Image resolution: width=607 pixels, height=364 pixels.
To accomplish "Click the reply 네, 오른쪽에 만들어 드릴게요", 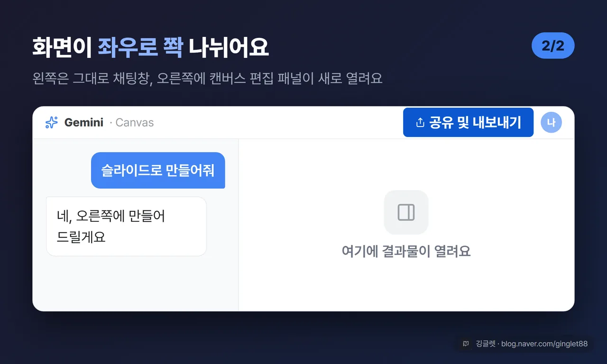I will [x=126, y=227].
